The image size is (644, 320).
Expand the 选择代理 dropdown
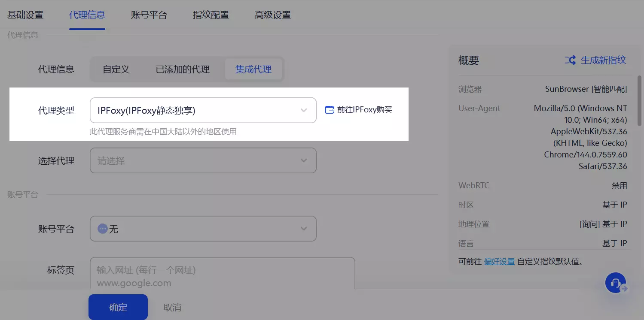click(x=203, y=161)
